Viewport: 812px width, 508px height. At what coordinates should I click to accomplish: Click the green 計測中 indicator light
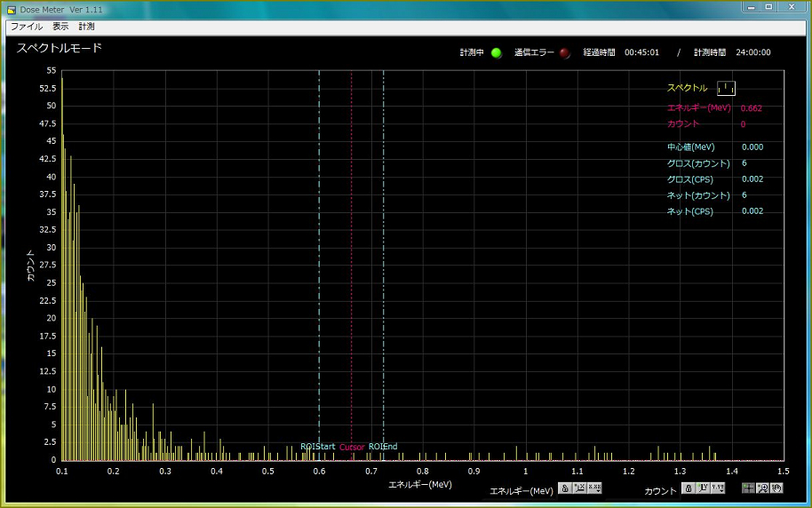point(497,52)
